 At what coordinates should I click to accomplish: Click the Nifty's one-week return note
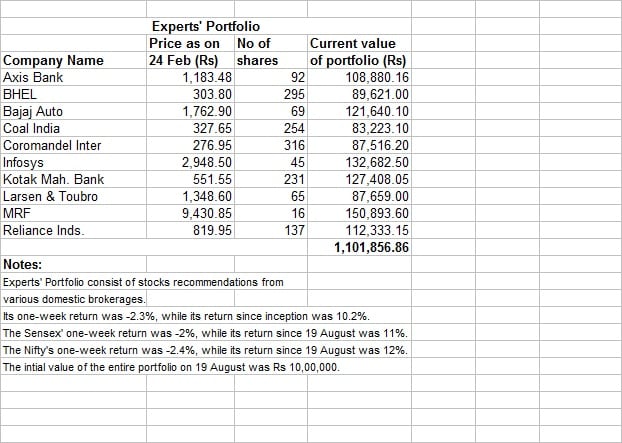(205, 350)
